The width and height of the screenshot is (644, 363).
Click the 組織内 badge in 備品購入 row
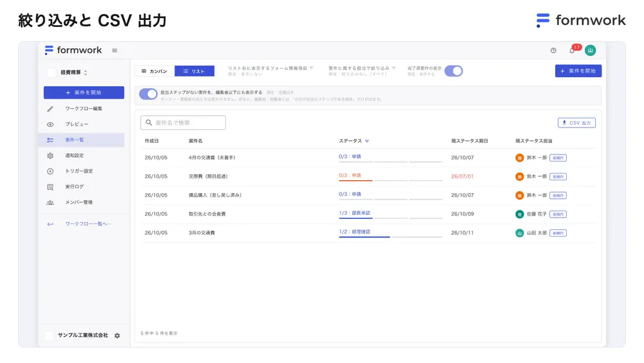pos(558,196)
